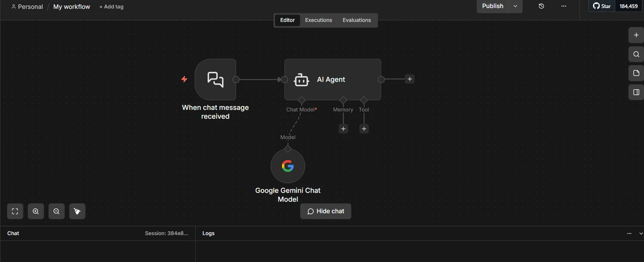Click the tidy up workflow icon
The image size is (644, 262).
pos(77,211)
